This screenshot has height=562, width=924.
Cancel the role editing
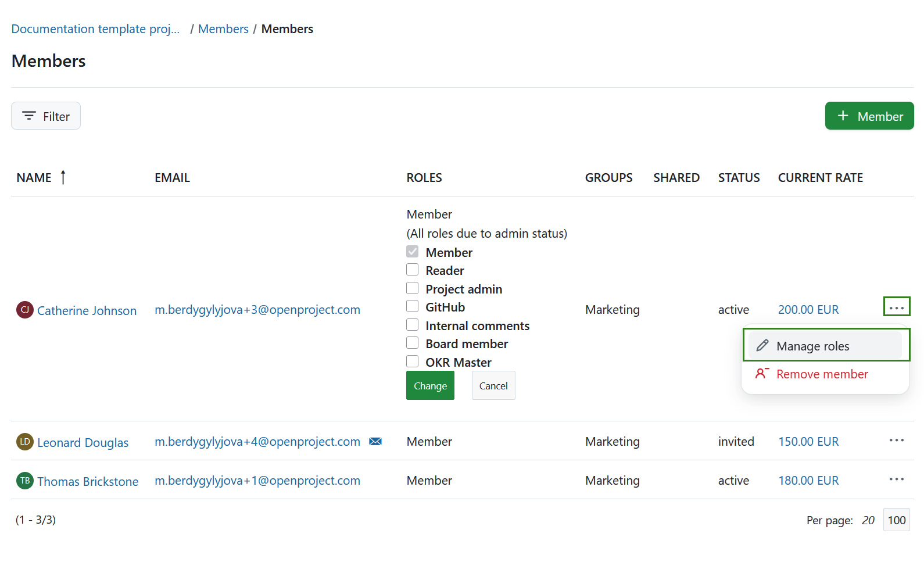click(493, 386)
